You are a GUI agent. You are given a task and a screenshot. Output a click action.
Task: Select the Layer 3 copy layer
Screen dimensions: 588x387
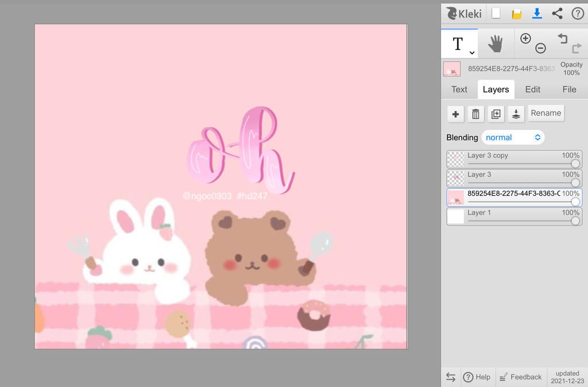pyautogui.click(x=514, y=159)
